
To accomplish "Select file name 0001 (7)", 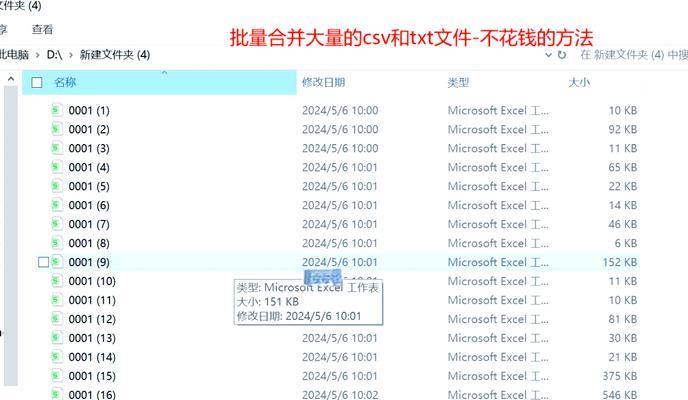I will pyautogui.click(x=89, y=224).
